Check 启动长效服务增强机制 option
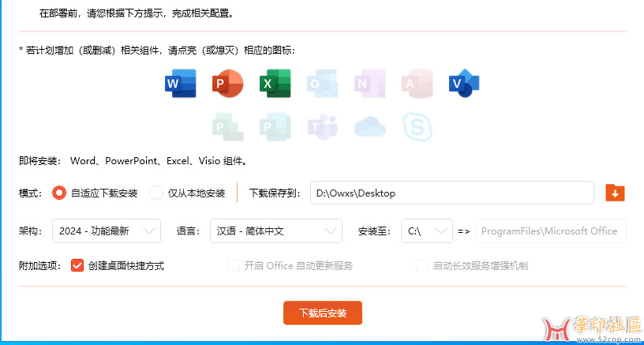644x345 pixels. pos(421,266)
